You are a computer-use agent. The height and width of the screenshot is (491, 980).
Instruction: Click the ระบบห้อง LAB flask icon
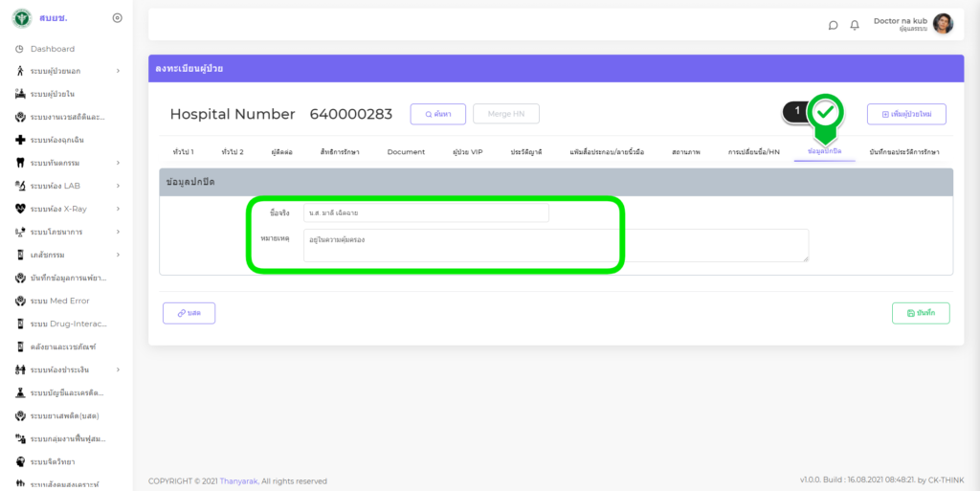coord(20,186)
